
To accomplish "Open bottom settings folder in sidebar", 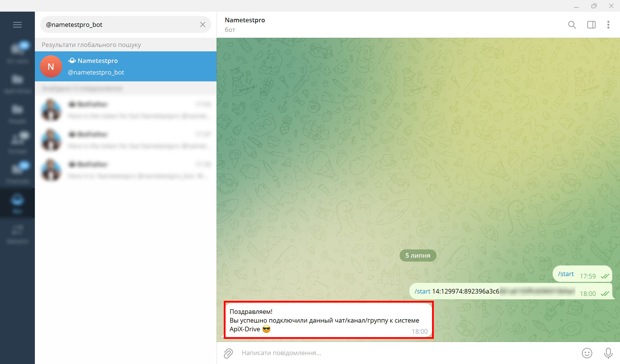I will pyautogui.click(x=17, y=233).
